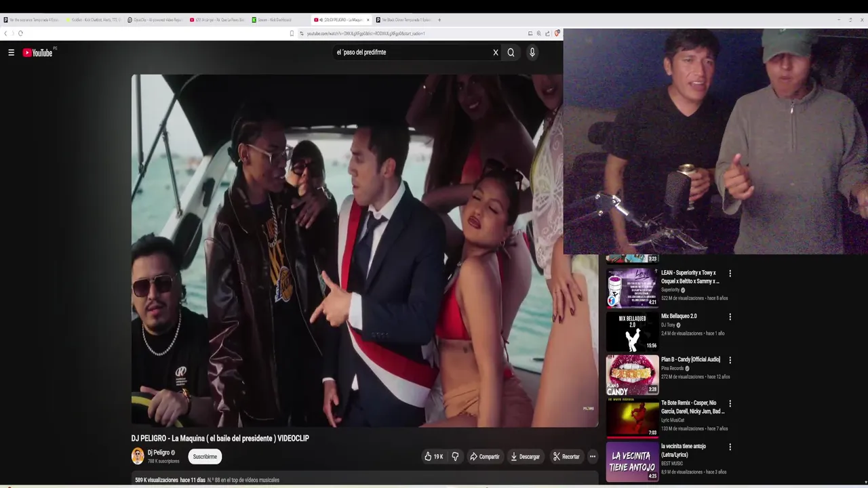Open the Mix Bellaqueo 2.0 thumbnail
The image size is (868, 488).
632,331
